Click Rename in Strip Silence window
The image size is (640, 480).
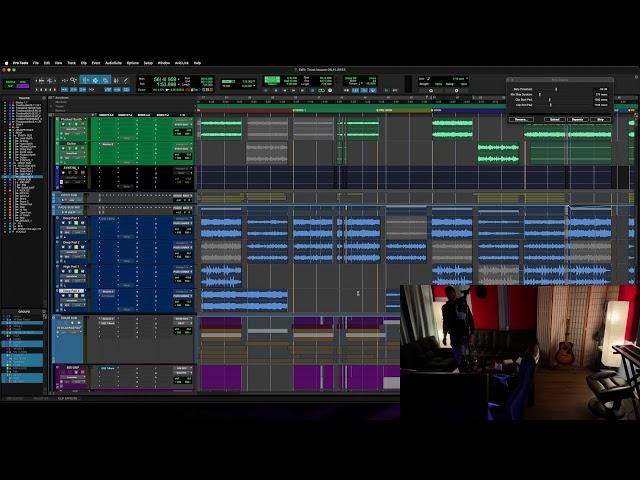click(521, 120)
